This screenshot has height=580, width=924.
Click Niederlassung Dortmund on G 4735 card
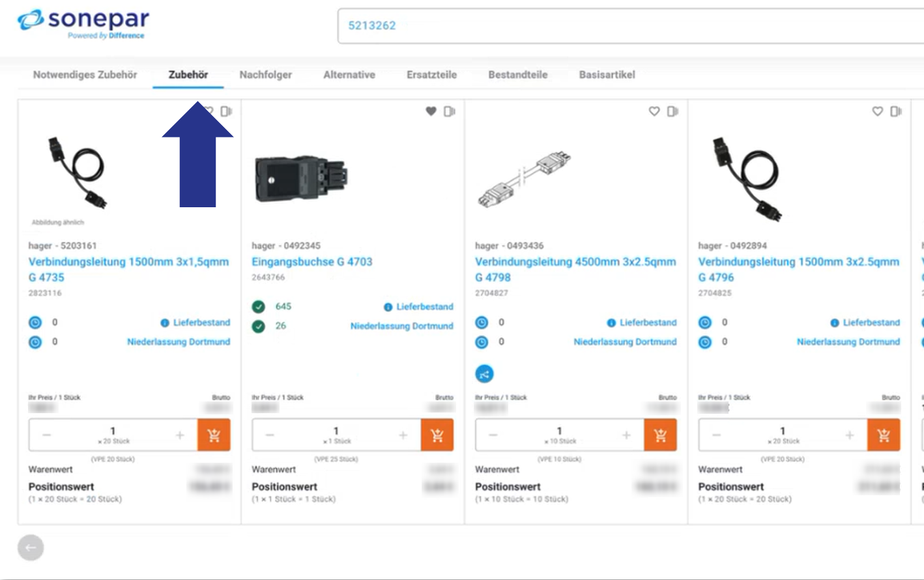(x=179, y=341)
